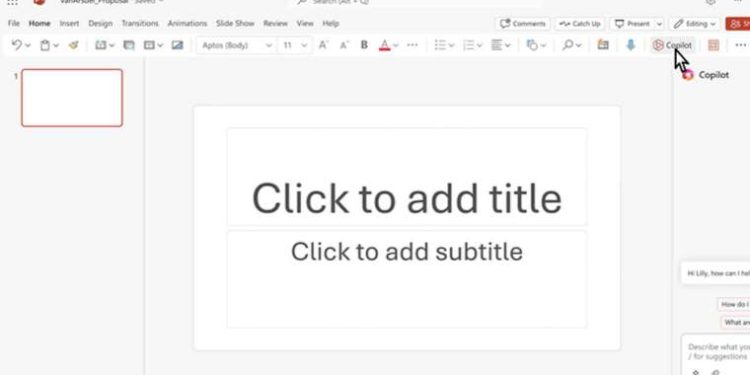Select the Home tab
Image resolution: width=750 pixels, height=375 pixels.
[39, 23]
